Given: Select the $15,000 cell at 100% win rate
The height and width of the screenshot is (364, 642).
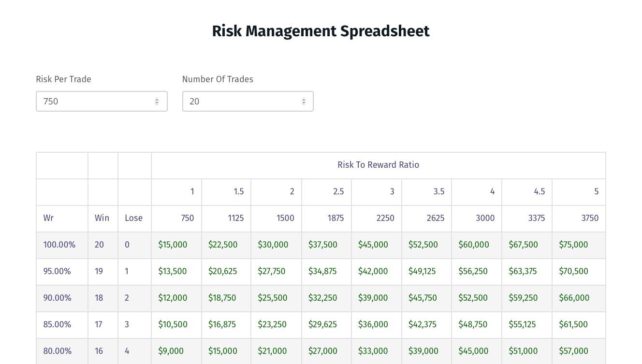Looking at the screenshot, I should [x=173, y=245].
